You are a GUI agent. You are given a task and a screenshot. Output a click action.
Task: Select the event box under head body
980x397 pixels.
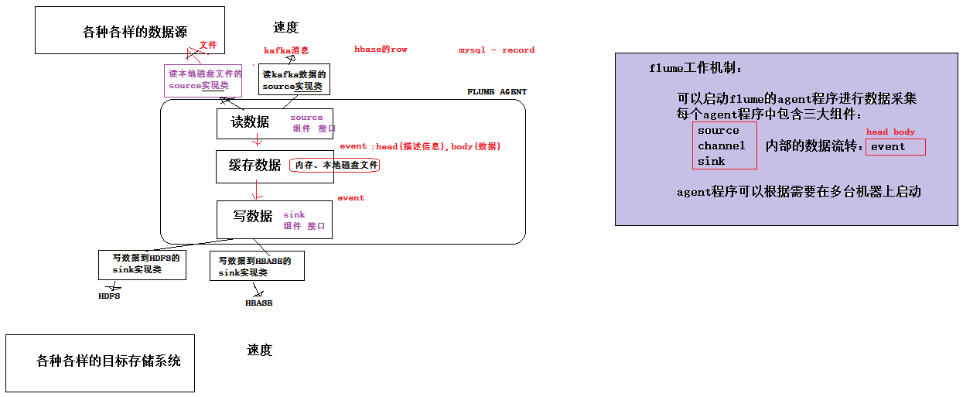pyautogui.click(x=895, y=147)
